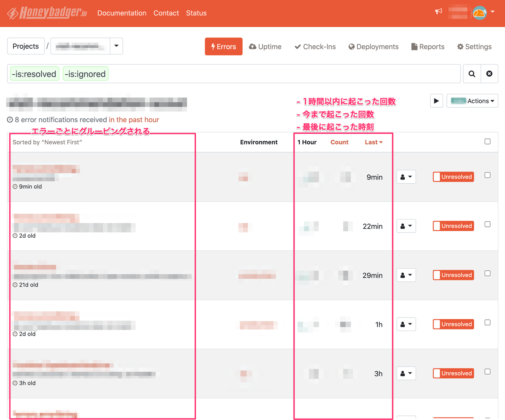Open assignee dropdown for the 1h row
Screen dimensions: 505x420
pyautogui.click(x=406, y=324)
